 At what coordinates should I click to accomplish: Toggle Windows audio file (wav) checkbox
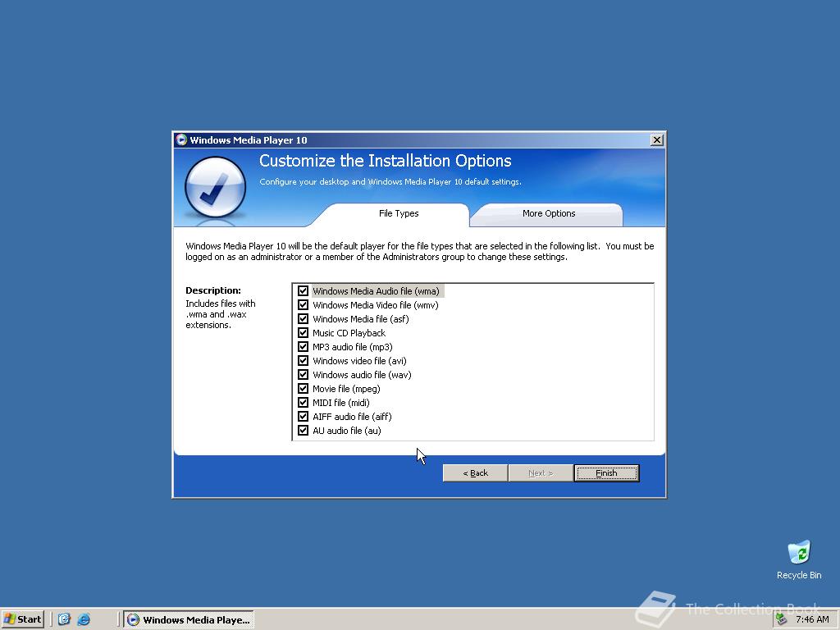tap(303, 374)
